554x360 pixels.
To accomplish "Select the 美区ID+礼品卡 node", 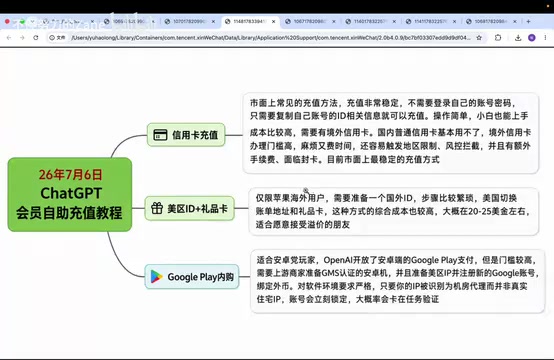I will click(189, 208).
